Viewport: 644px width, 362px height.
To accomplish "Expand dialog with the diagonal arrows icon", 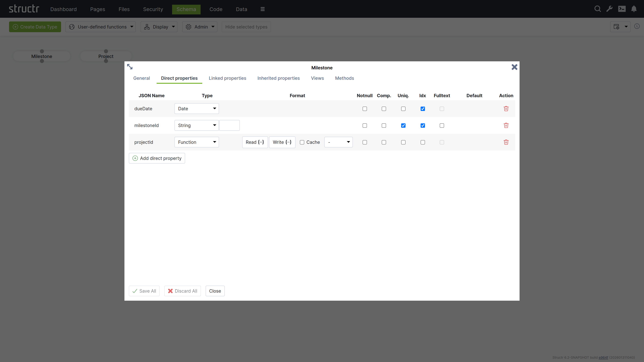I will click(130, 67).
